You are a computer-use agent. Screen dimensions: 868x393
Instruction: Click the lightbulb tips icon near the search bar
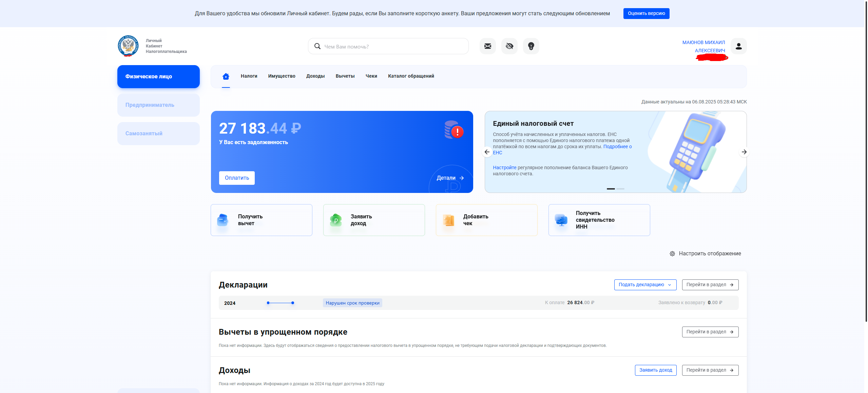pyautogui.click(x=531, y=46)
